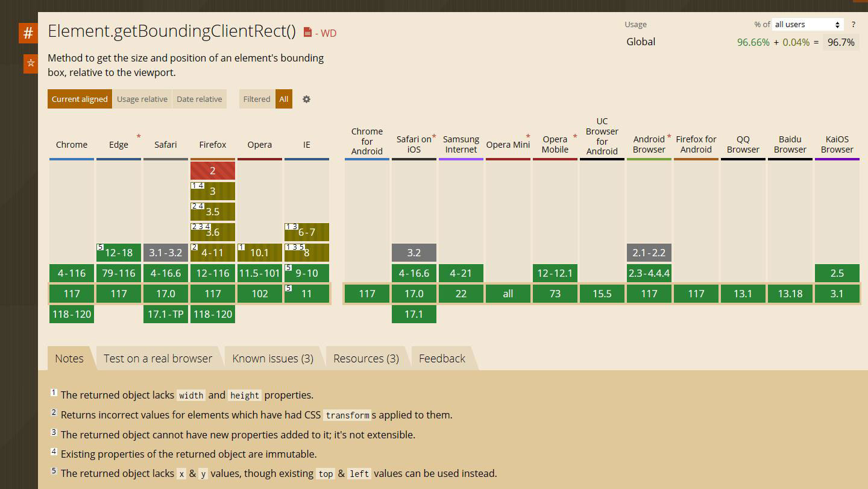
Task: Select the red Firefox 2 cell
Action: coord(213,171)
